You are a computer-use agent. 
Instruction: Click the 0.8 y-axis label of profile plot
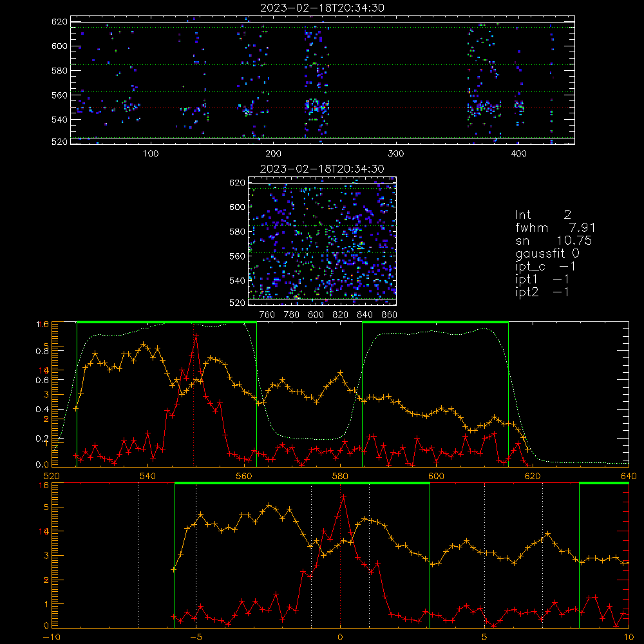tap(43, 351)
